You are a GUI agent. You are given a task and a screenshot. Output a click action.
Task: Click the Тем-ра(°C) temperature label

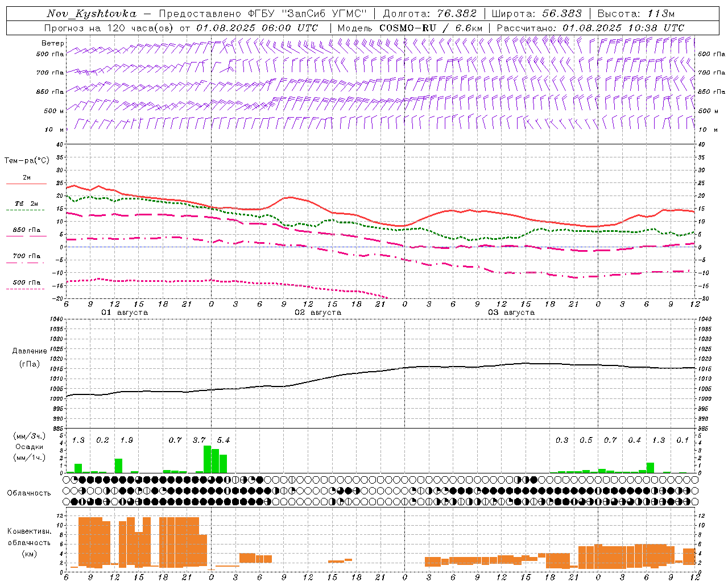point(27,161)
